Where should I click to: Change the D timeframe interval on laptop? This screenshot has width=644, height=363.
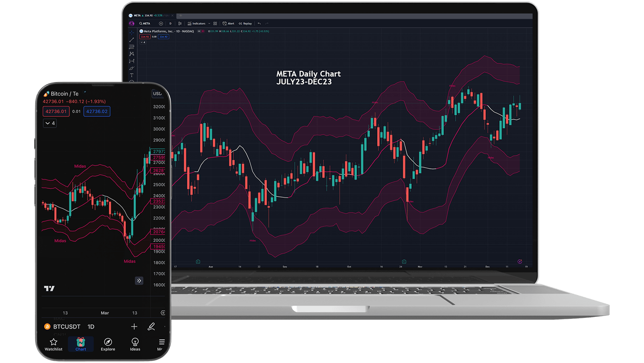tap(170, 23)
